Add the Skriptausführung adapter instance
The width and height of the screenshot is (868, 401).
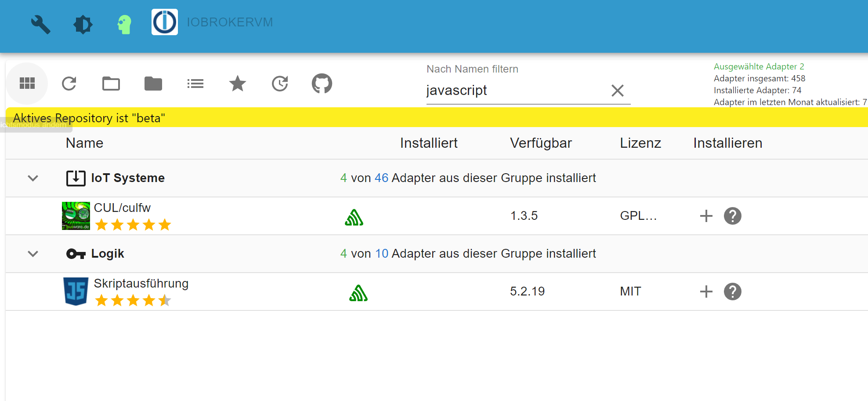pos(706,292)
